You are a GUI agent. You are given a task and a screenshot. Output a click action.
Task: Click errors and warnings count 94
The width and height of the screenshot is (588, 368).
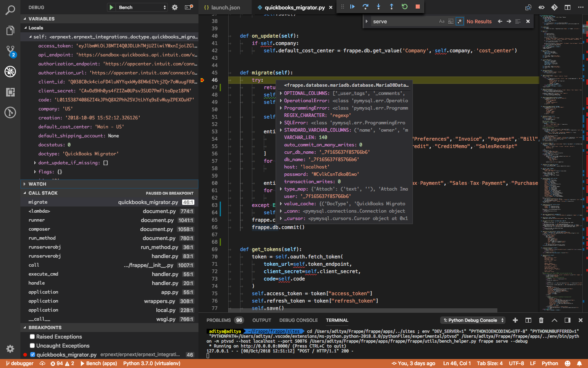click(x=62, y=363)
